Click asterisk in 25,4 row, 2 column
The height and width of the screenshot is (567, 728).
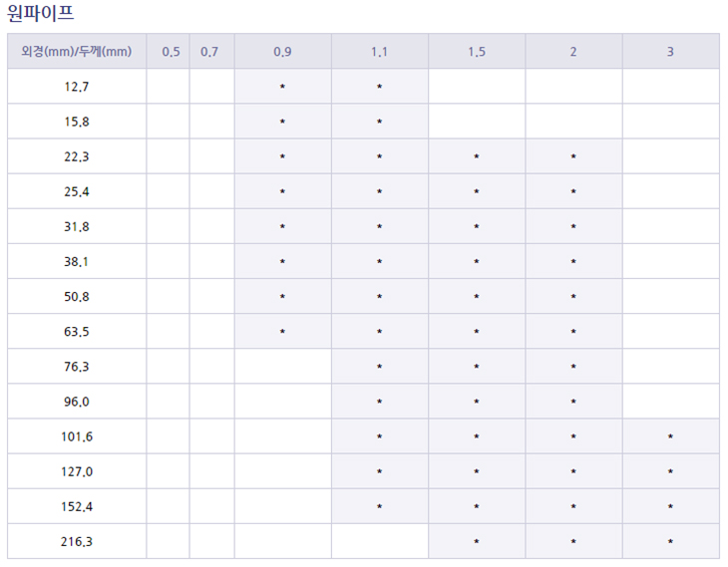tap(573, 192)
